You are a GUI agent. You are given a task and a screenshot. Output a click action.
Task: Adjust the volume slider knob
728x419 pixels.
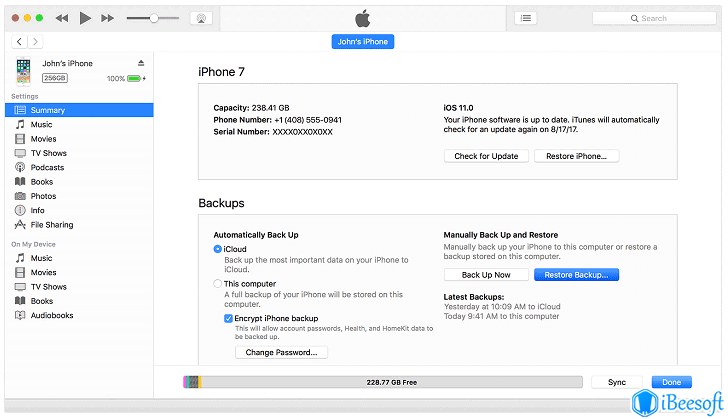(154, 18)
